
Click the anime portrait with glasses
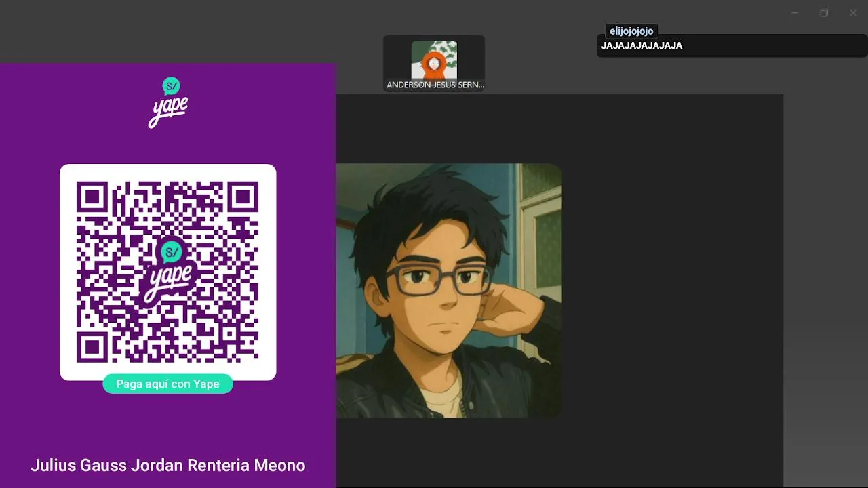449,290
